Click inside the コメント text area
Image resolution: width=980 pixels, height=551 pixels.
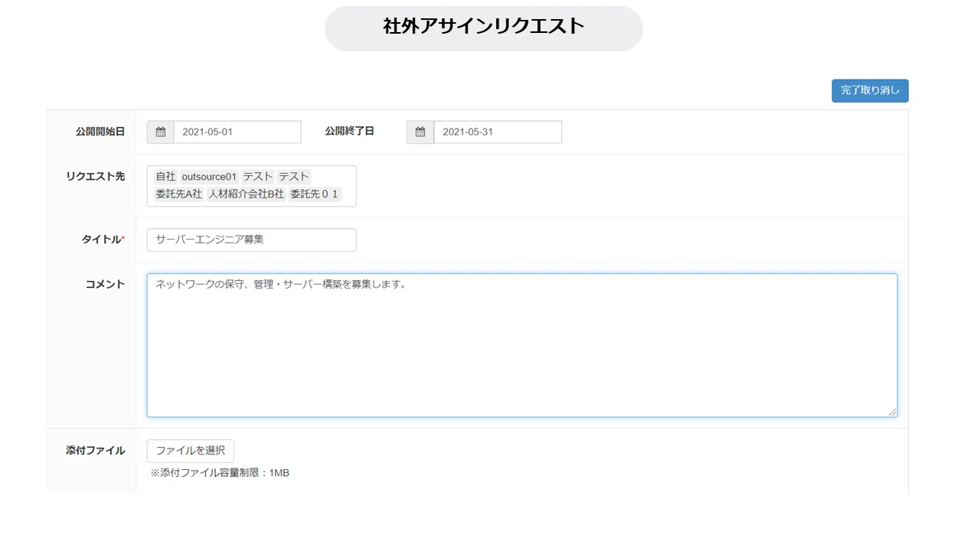522,345
